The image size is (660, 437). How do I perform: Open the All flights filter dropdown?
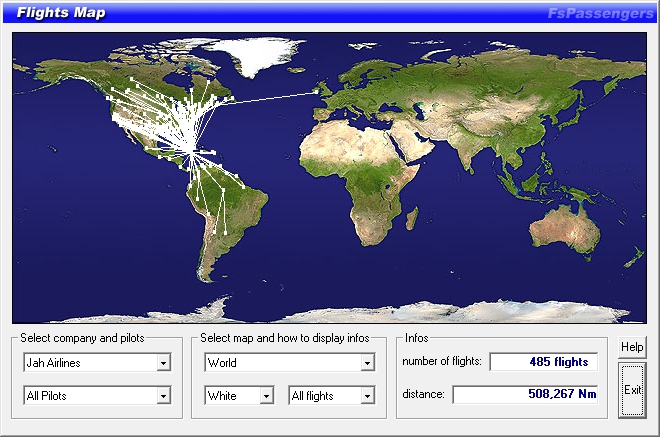(x=368, y=396)
